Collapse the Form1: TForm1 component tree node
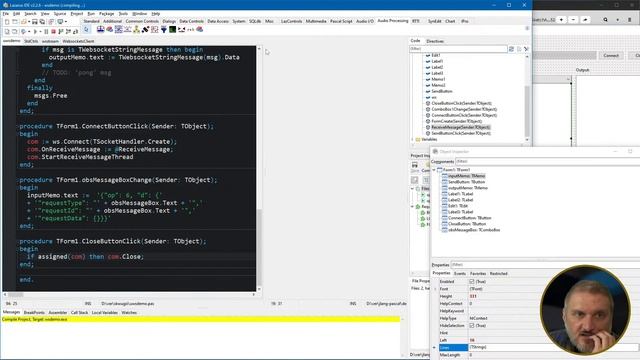This screenshot has height=360, width=640. (x=434, y=170)
